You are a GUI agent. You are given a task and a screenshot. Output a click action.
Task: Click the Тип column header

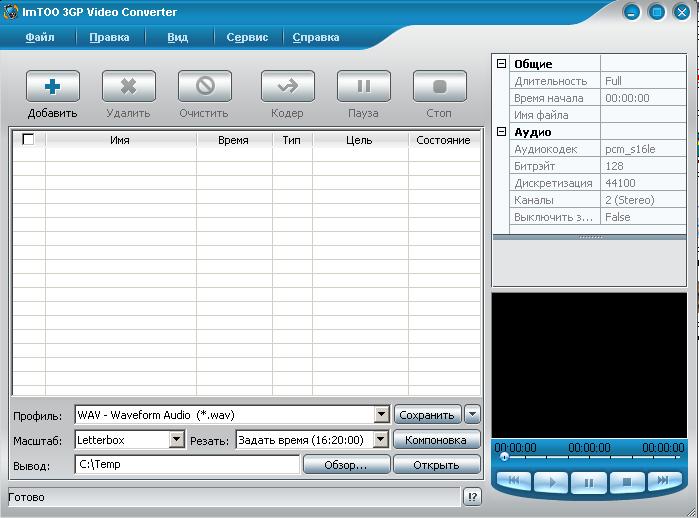point(292,140)
